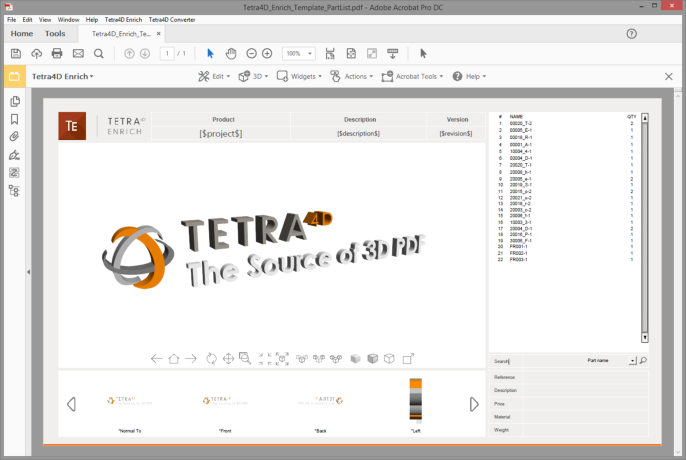Open the Tetra4D Converter menu
686x460 pixels.
(x=172, y=20)
